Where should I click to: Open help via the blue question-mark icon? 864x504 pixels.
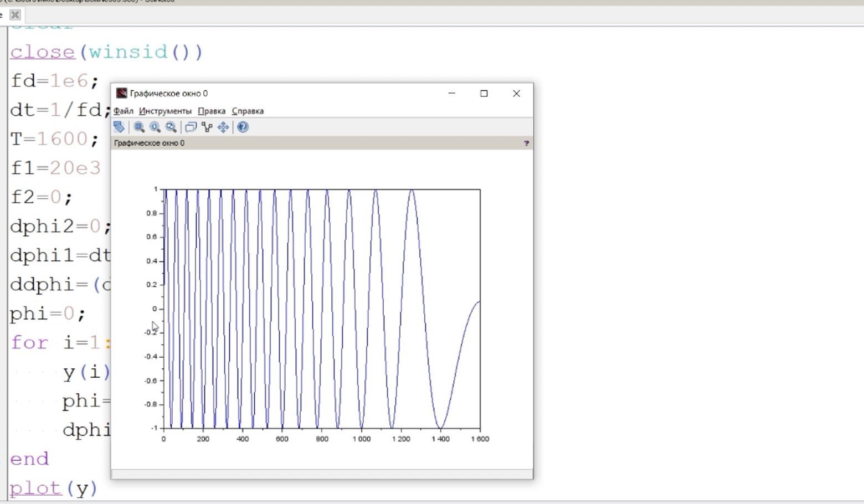pyautogui.click(x=243, y=127)
